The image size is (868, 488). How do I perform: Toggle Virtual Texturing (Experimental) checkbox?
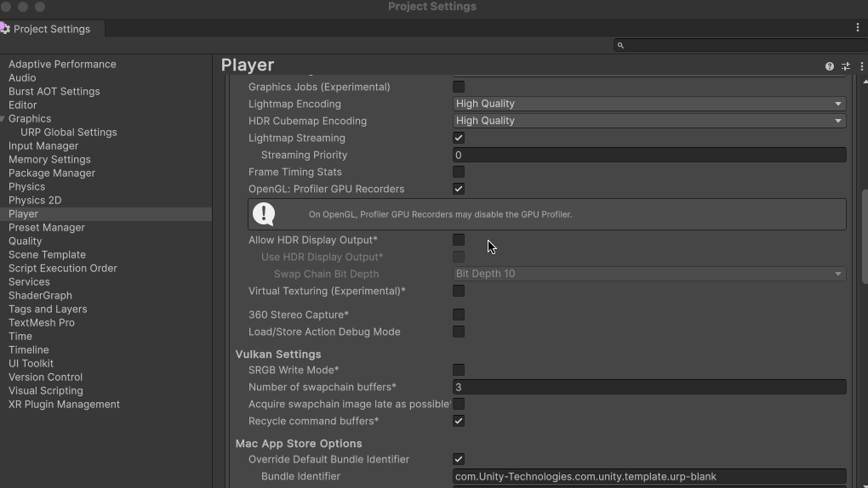pyautogui.click(x=459, y=291)
